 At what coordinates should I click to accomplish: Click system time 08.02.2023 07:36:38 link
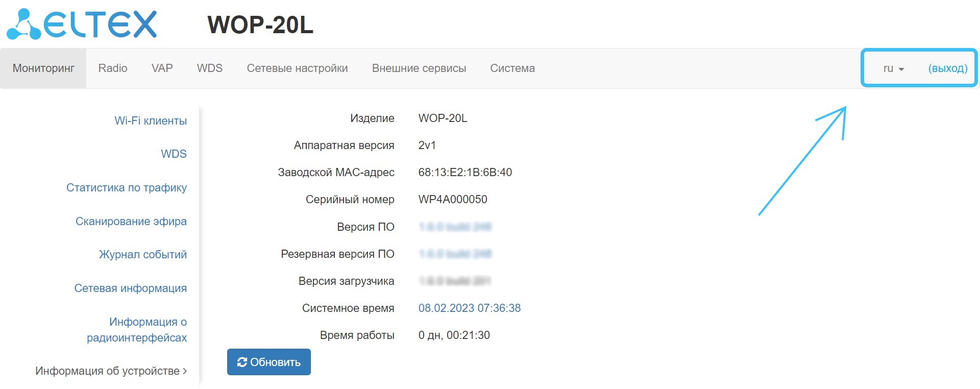[x=470, y=308]
